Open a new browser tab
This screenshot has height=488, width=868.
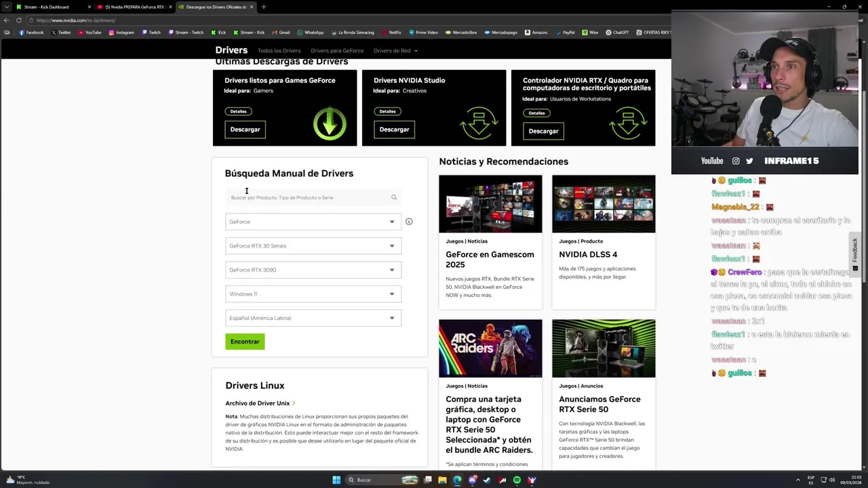tap(263, 7)
